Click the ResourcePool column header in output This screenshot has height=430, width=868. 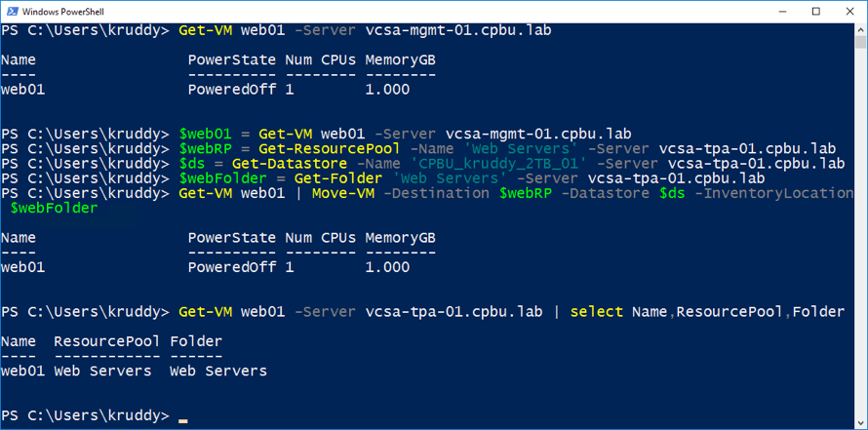[107, 341]
